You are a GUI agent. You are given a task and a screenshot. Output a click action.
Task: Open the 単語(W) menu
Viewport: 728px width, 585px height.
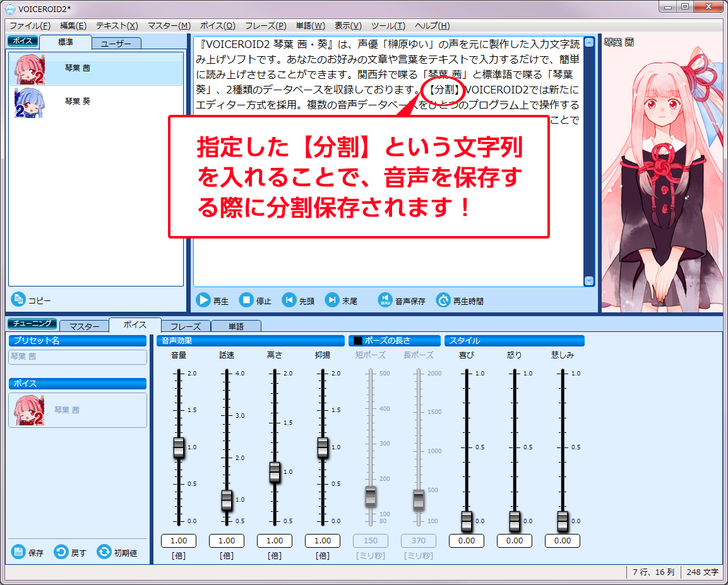coord(311,26)
